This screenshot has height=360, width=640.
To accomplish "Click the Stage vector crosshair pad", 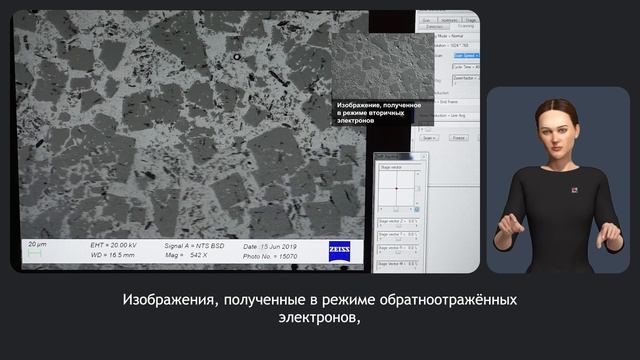I will (396, 189).
